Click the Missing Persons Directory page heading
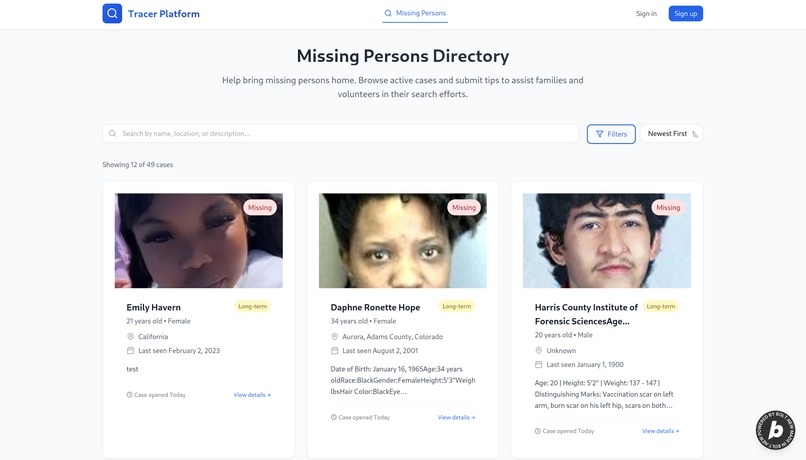The height and width of the screenshot is (460, 806). click(402, 56)
